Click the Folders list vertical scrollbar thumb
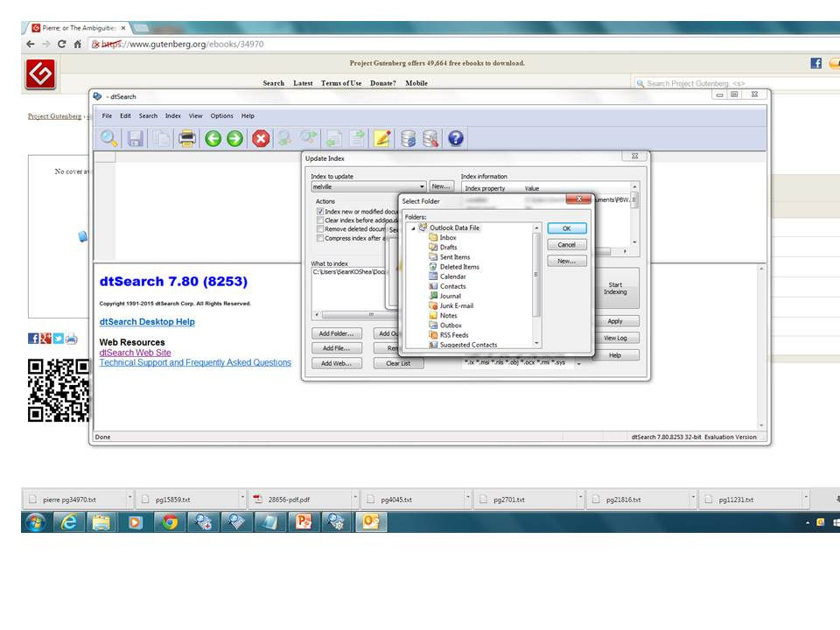Viewport: 840px width, 630px height. point(536,274)
